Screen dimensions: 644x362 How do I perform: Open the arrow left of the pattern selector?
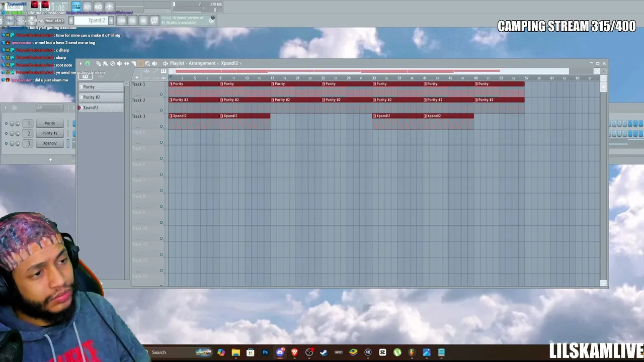tap(71, 21)
